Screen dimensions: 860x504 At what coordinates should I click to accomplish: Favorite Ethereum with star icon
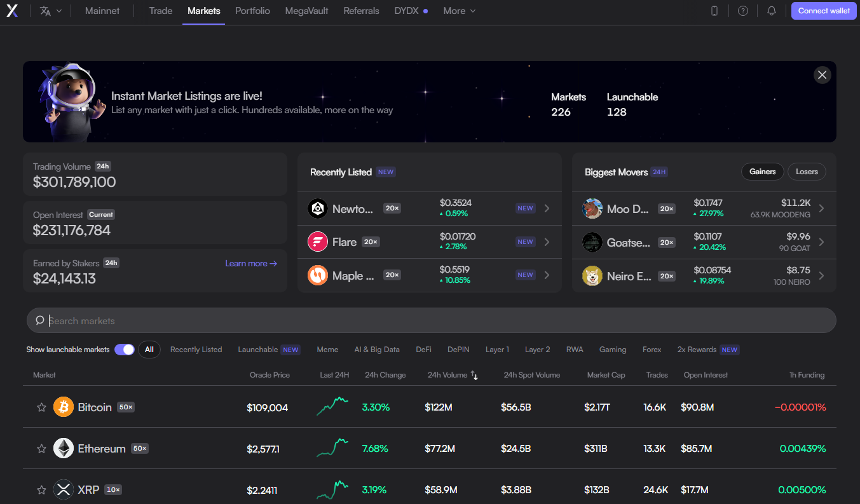pos(41,449)
